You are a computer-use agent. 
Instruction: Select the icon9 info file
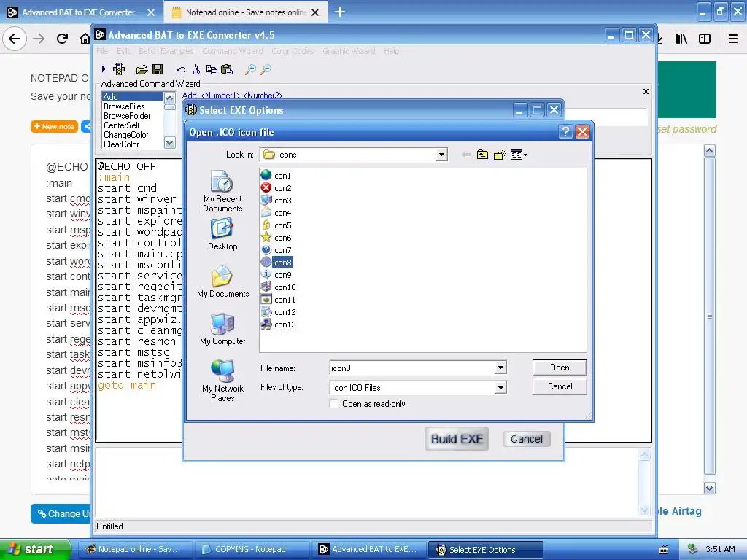click(276, 275)
